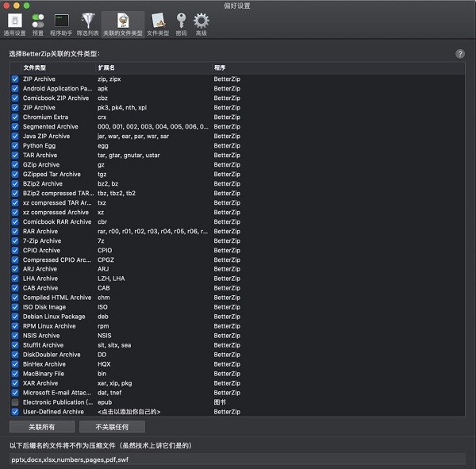
Task: Uncheck the Android Application Package checkbox
Action: [x=15, y=89]
